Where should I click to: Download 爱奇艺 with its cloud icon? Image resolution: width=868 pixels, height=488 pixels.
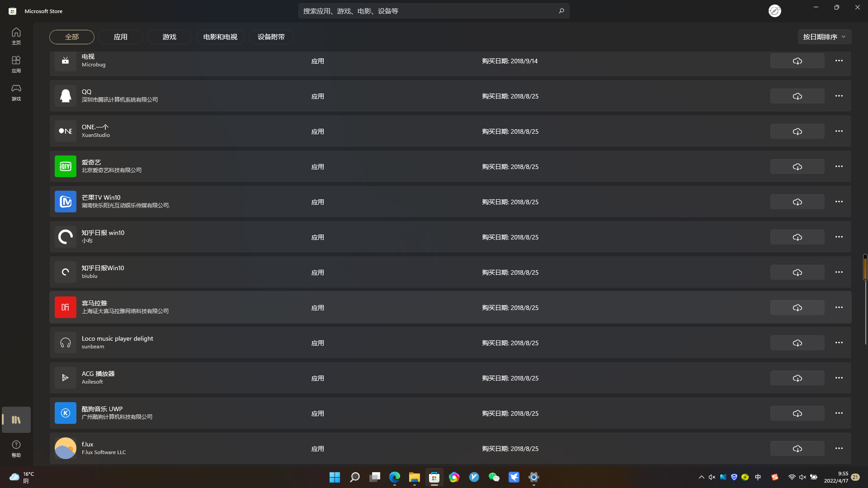797,167
